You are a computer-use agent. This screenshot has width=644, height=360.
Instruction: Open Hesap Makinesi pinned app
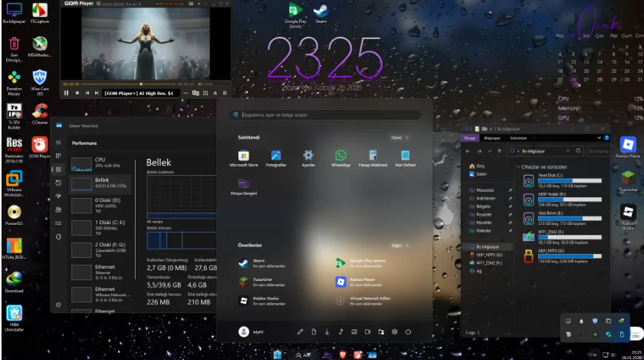[x=373, y=158]
